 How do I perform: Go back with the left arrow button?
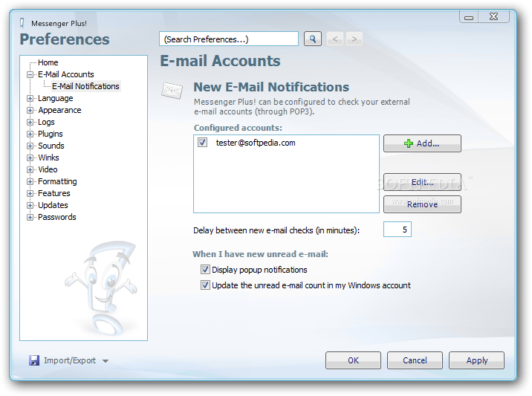[x=335, y=39]
